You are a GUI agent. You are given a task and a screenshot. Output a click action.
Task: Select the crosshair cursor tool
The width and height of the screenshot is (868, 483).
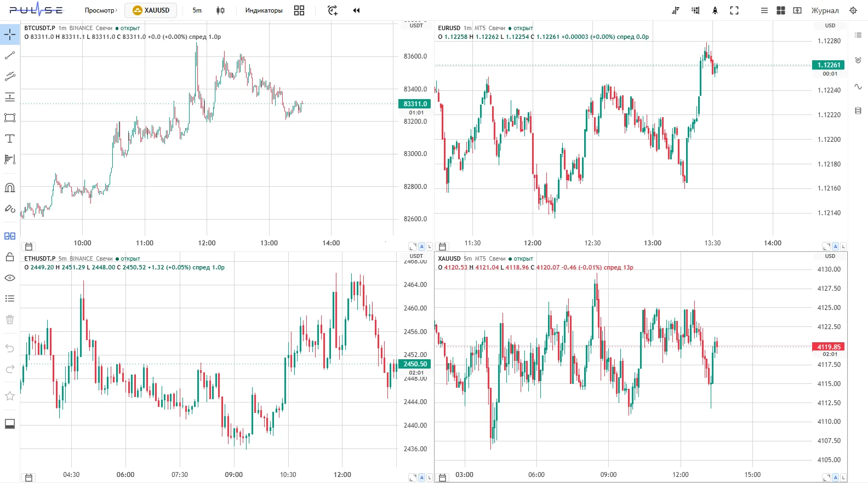(10, 34)
